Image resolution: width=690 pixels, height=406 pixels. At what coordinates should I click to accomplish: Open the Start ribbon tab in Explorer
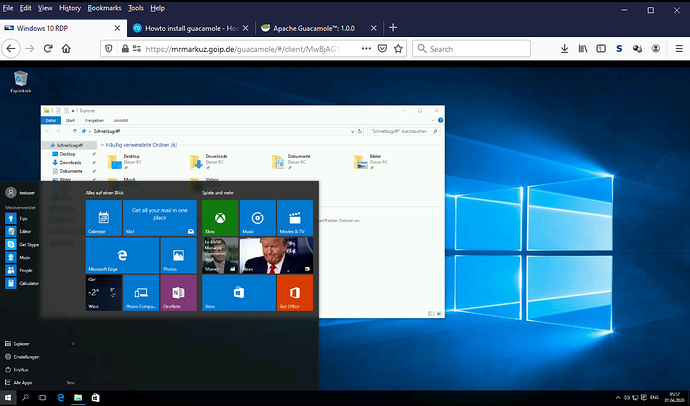point(70,120)
